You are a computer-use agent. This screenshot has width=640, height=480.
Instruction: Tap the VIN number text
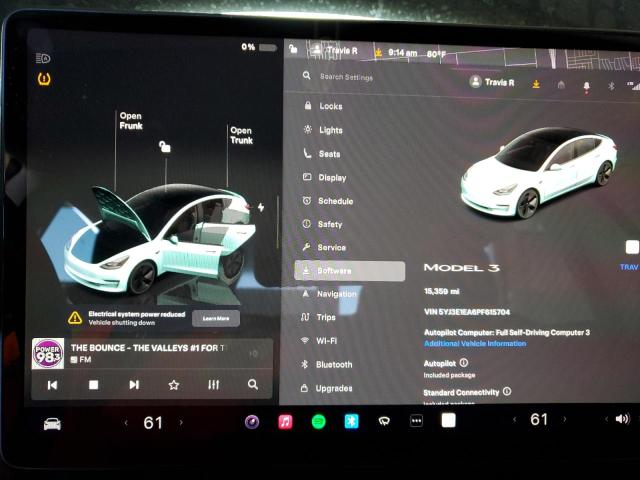coord(467,312)
